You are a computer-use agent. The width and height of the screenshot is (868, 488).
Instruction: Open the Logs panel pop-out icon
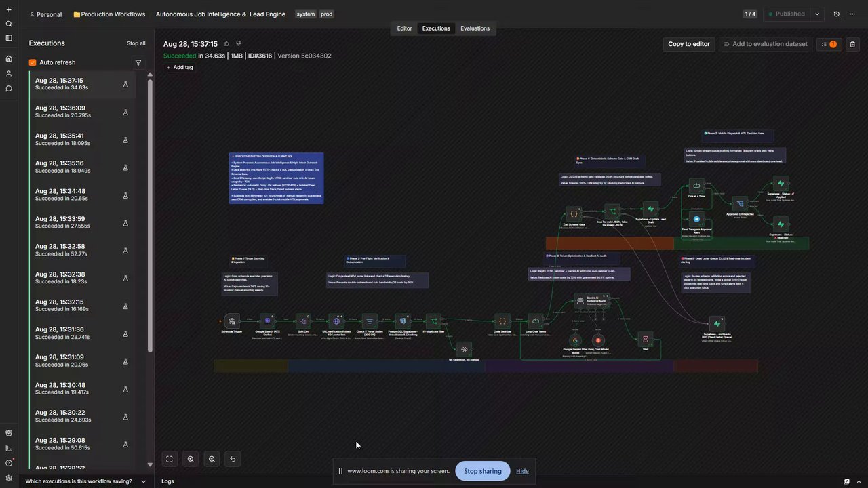tap(847, 481)
